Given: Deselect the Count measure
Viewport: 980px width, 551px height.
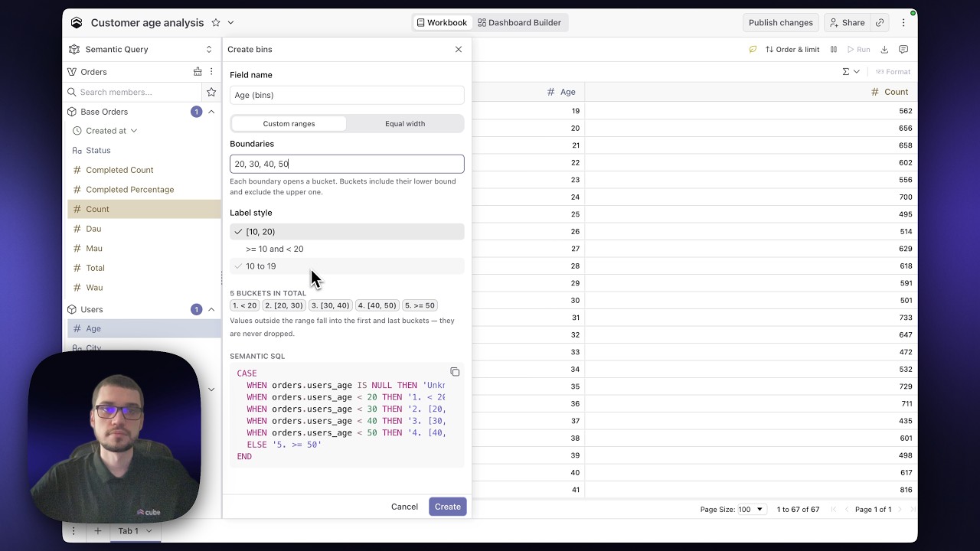Looking at the screenshot, I should [x=143, y=209].
